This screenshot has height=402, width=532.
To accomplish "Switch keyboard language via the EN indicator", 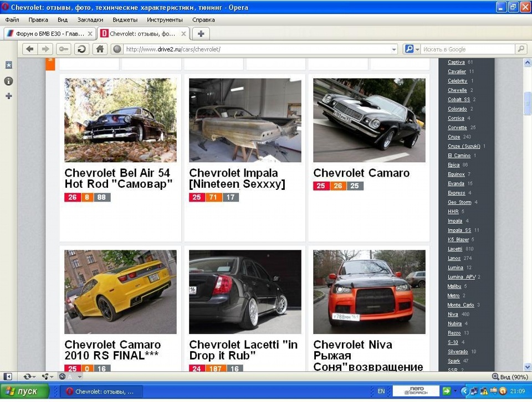I will click(x=381, y=391).
